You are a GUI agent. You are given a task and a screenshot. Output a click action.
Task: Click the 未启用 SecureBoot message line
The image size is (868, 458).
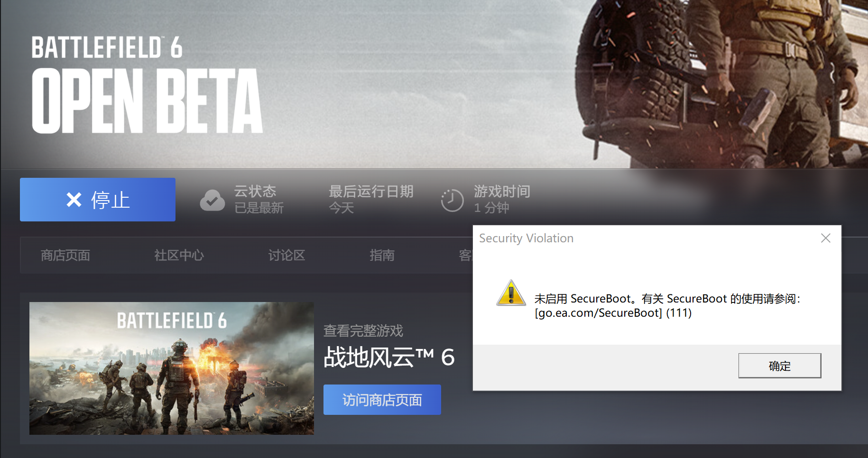[x=668, y=299]
